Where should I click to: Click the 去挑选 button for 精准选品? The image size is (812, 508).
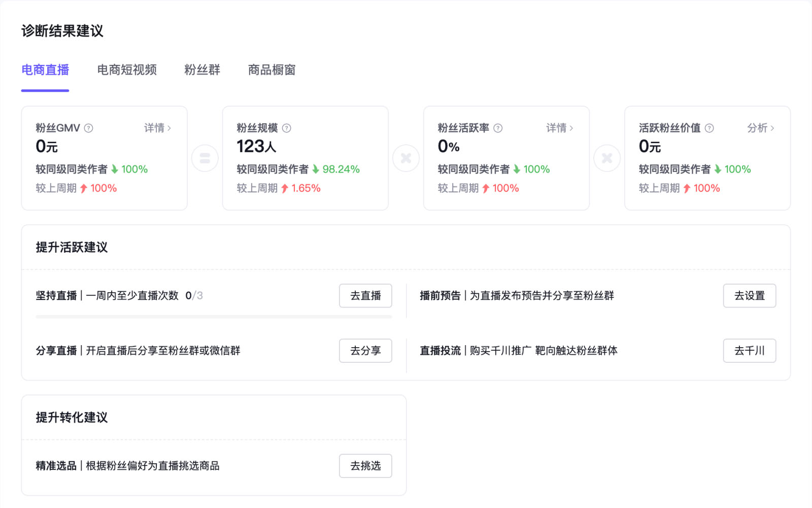(x=365, y=466)
